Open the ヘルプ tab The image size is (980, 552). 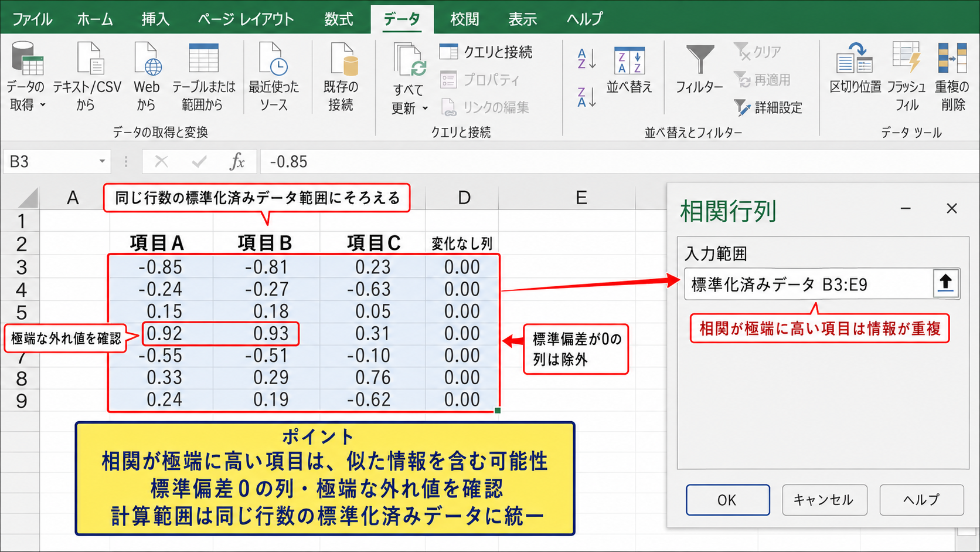point(584,19)
